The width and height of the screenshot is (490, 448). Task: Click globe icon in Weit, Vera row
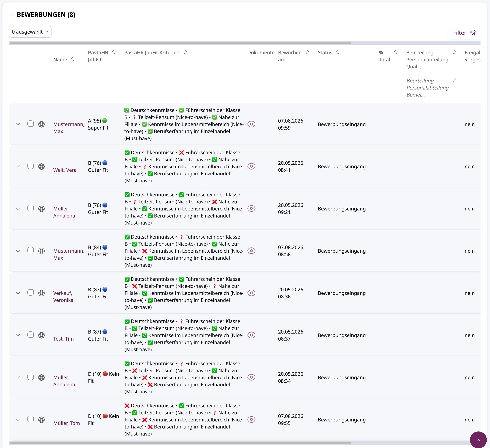(x=41, y=166)
